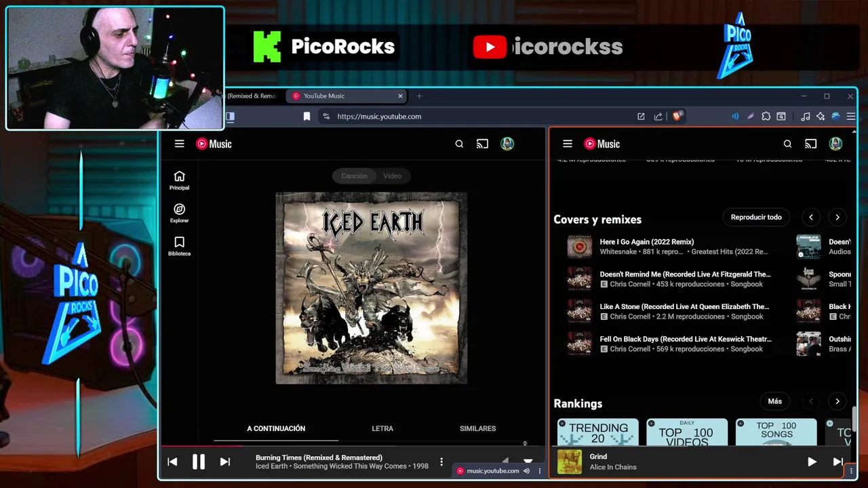Open the extensions puzzle icon

pyautogui.click(x=766, y=117)
